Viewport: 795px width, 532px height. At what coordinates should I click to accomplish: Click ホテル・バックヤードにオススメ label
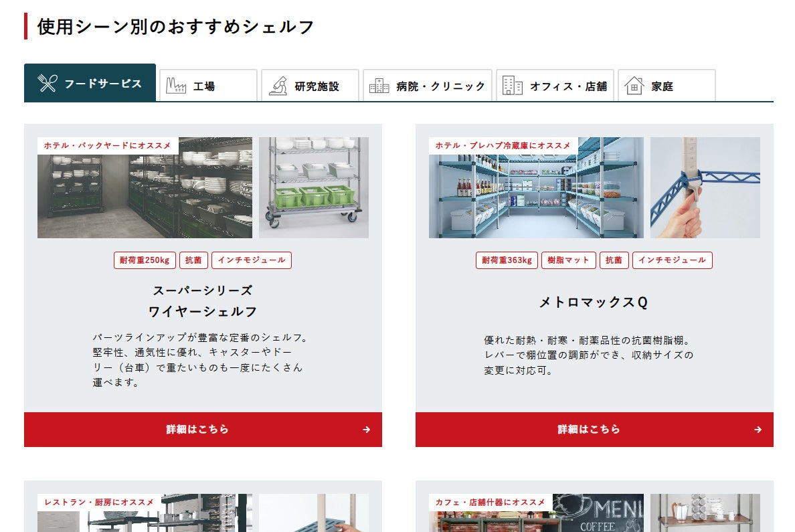pos(108,146)
